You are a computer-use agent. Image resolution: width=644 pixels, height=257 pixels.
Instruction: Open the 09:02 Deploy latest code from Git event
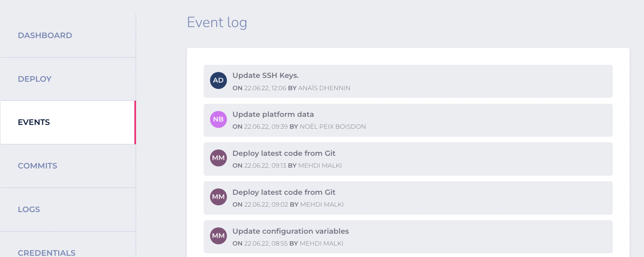[408, 198]
